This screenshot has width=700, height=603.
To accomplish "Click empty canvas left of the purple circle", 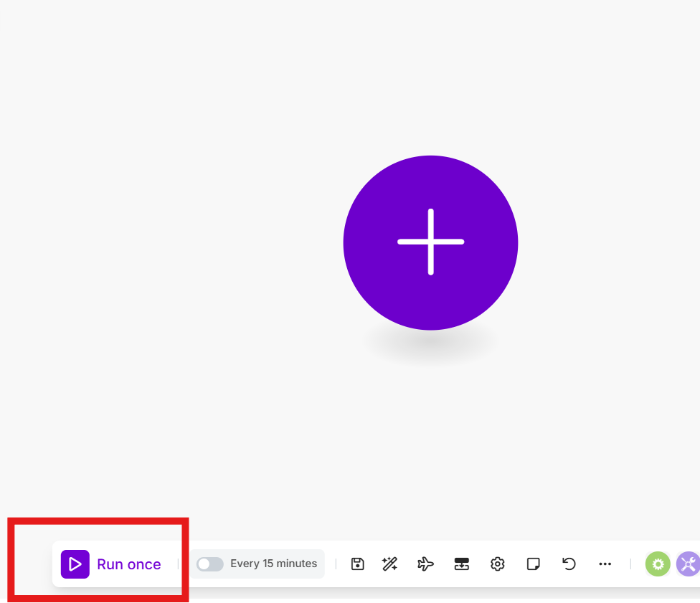I will (x=179, y=244).
